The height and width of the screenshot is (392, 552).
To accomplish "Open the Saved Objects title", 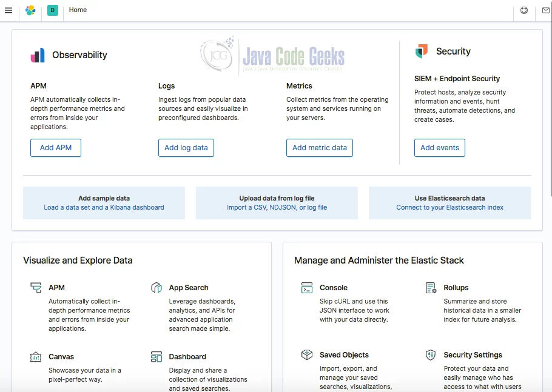I will [345, 354].
